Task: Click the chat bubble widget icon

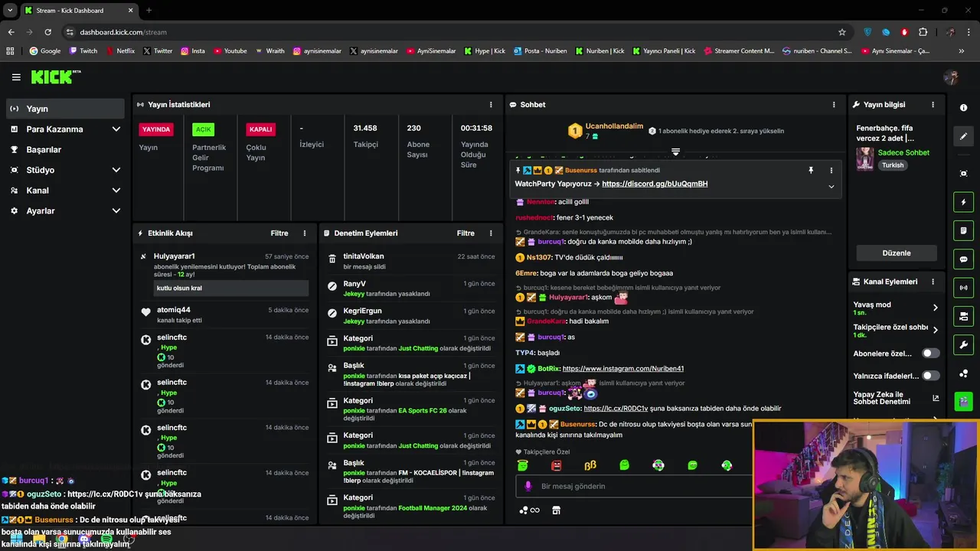Action: 964,259
